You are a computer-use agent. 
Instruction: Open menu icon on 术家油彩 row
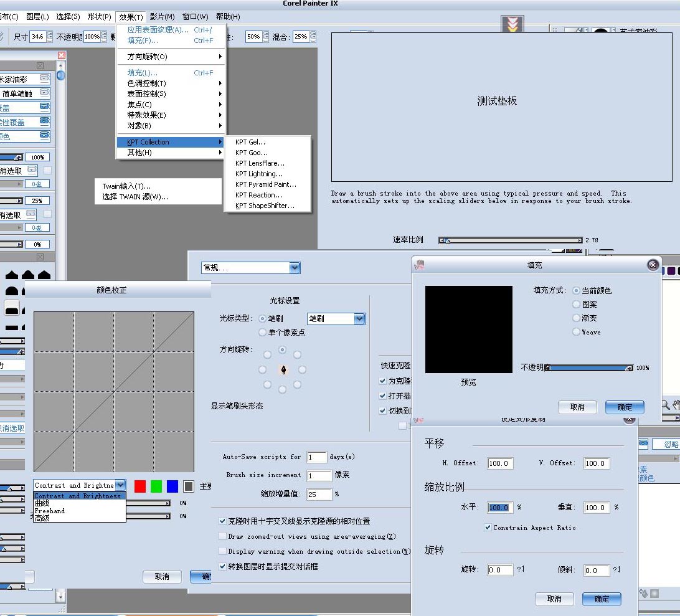click(44, 78)
